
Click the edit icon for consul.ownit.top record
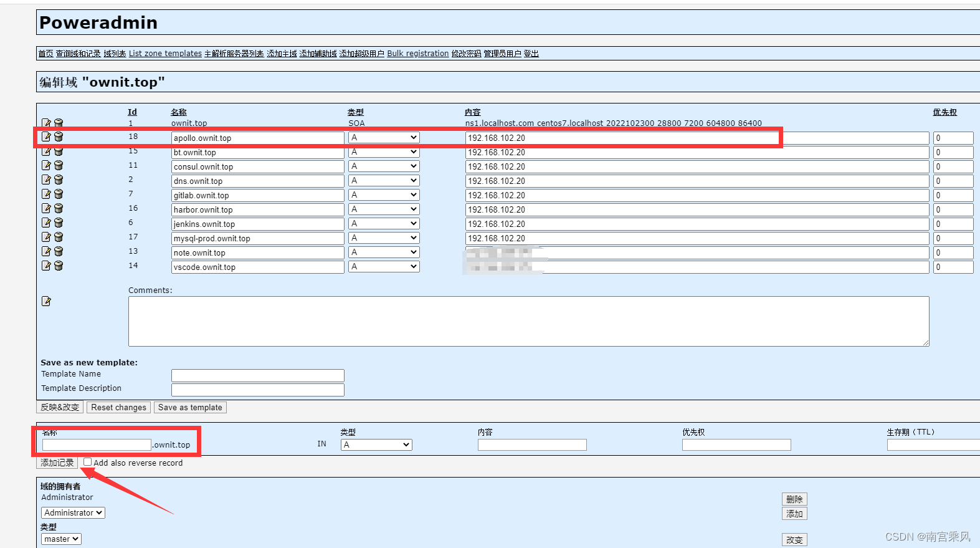(46, 165)
